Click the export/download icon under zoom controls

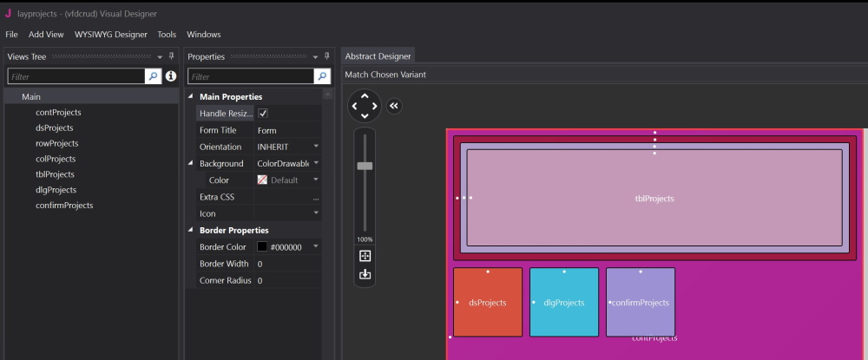click(x=365, y=274)
